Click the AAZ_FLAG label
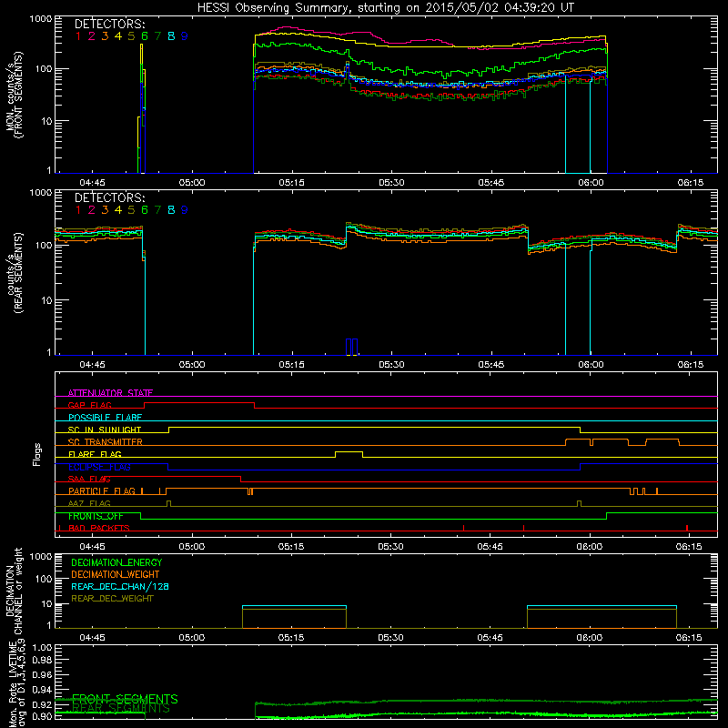Viewport: 728px width, 728px height. coord(89,503)
